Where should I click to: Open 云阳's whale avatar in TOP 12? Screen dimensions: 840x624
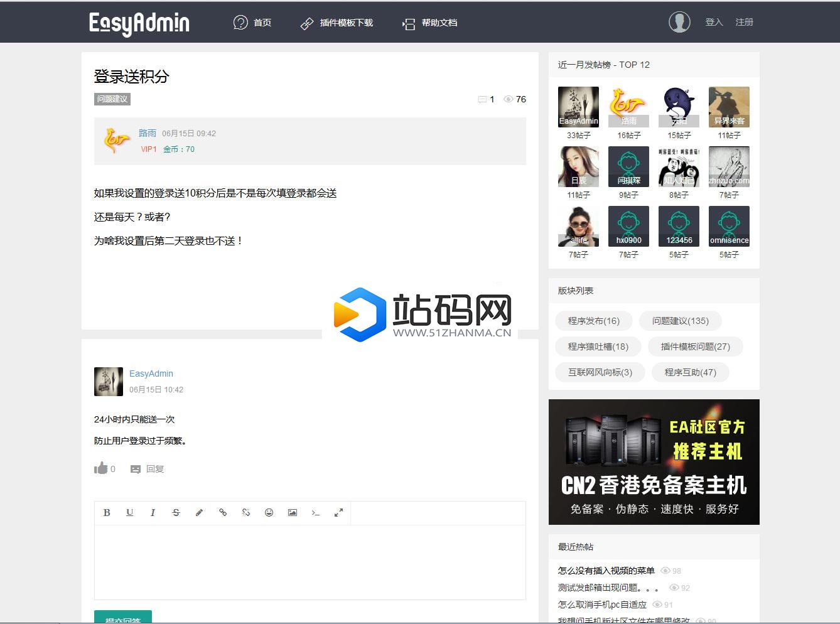pyautogui.click(x=679, y=107)
